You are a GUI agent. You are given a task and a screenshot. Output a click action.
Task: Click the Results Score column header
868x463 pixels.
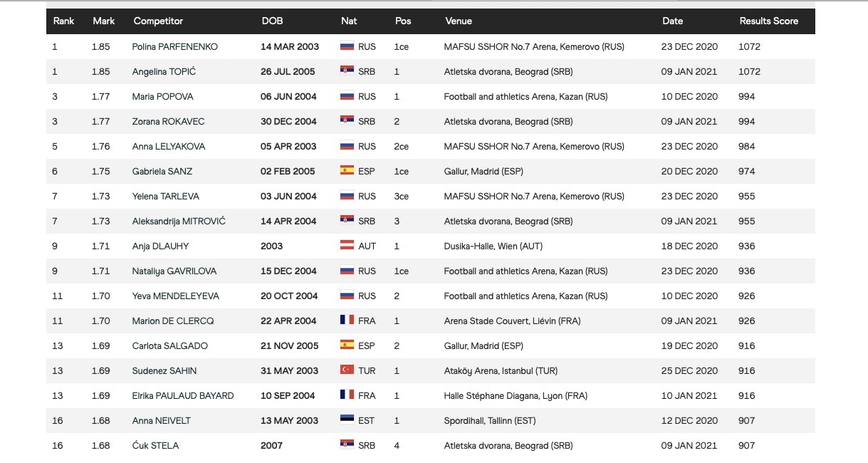pos(768,21)
